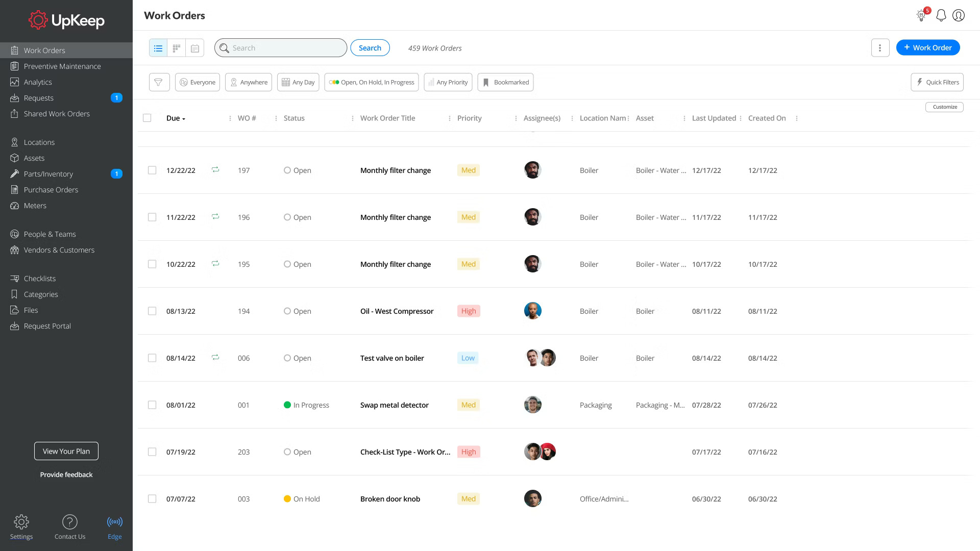
Task: Expand the Any Priority filter dropdown
Action: click(448, 82)
